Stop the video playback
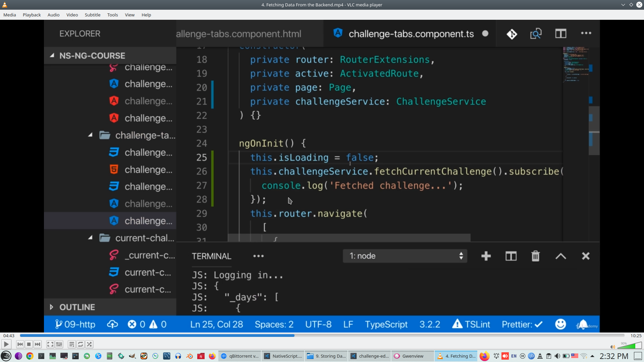 [x=29, y=344]
